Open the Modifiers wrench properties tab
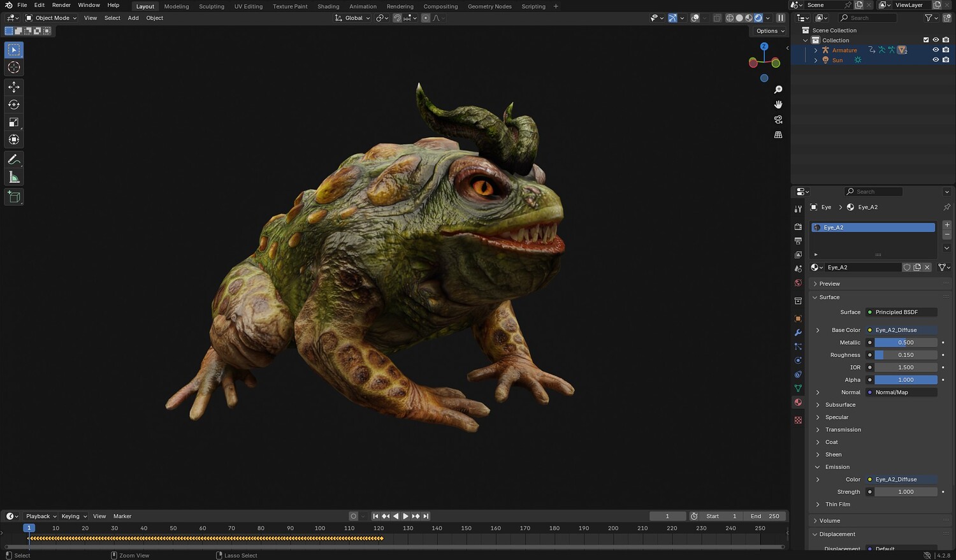Image resolution: width=956 pixels, height=560 pixels. 798,333
